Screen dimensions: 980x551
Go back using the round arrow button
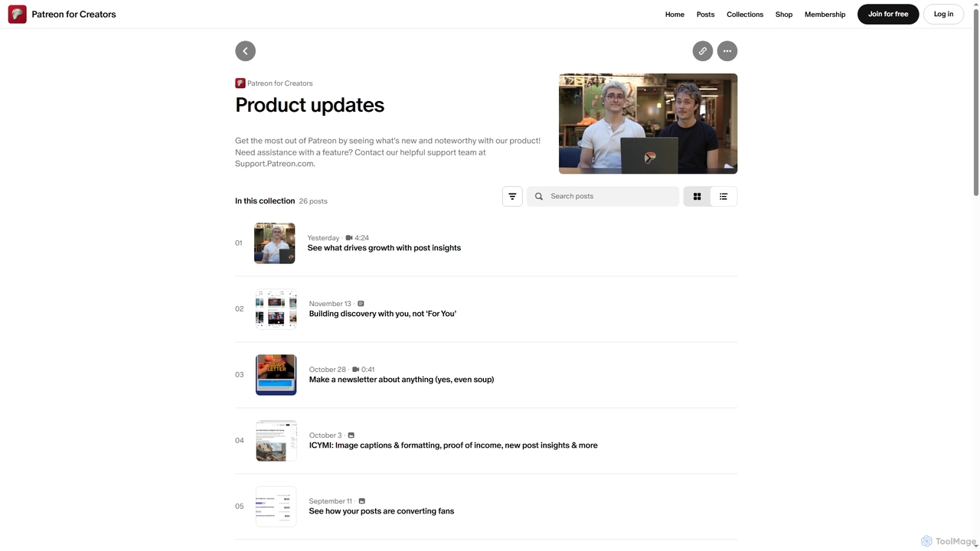[x=245, y=51]
